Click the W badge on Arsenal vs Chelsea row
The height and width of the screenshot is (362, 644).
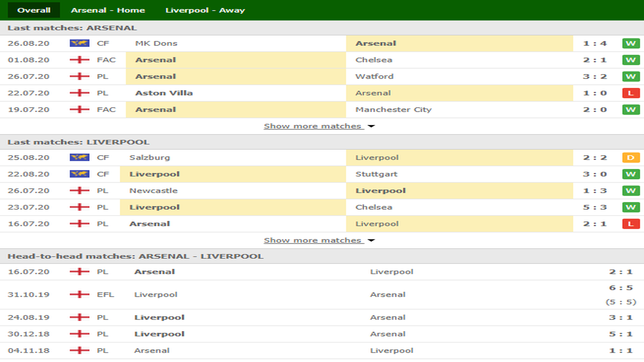point(631,60)
